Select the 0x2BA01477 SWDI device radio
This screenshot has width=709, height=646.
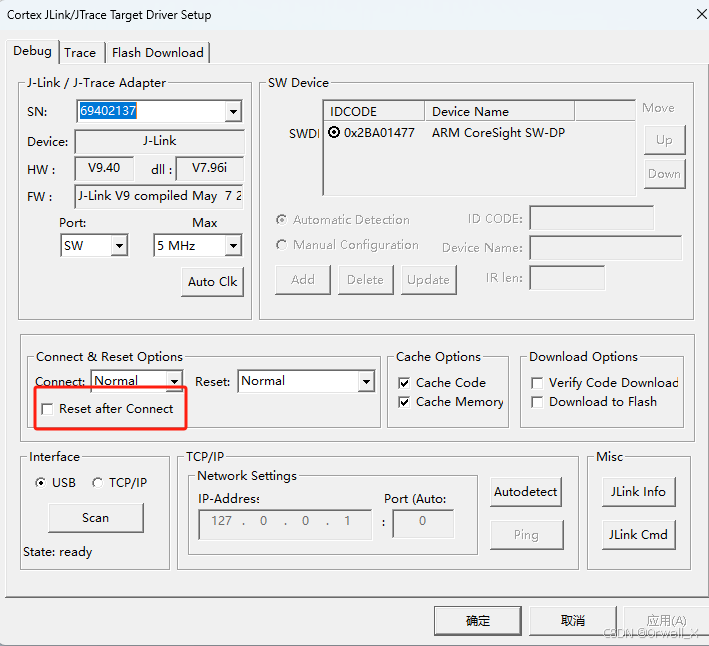[x=334, y=132]
